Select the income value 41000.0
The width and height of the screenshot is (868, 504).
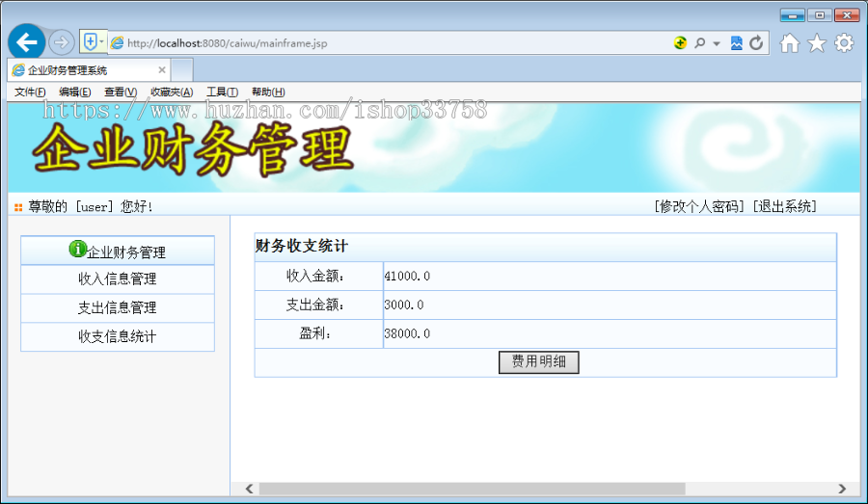tap(407, 276)
